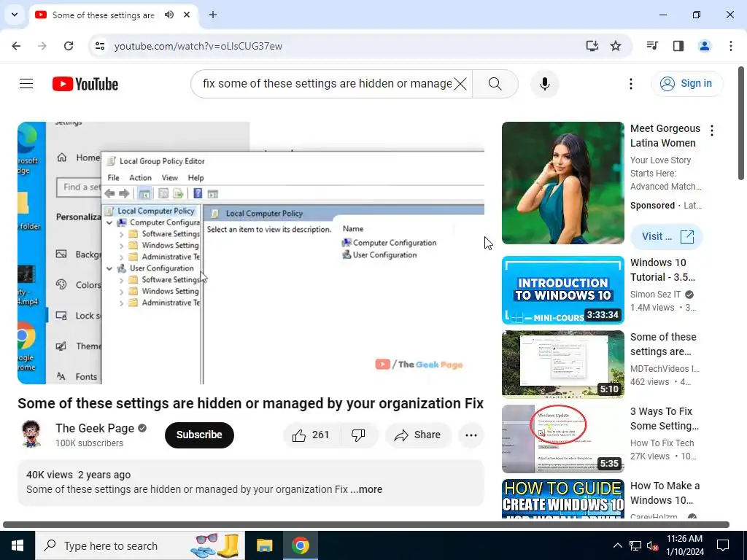This screenshot has height=560, width=747.
Task: Click the '40K views 2 years ago' text
Action: tap(79, 475)
